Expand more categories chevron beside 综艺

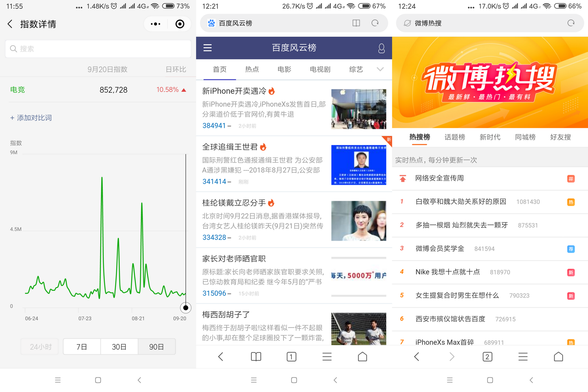380,69
